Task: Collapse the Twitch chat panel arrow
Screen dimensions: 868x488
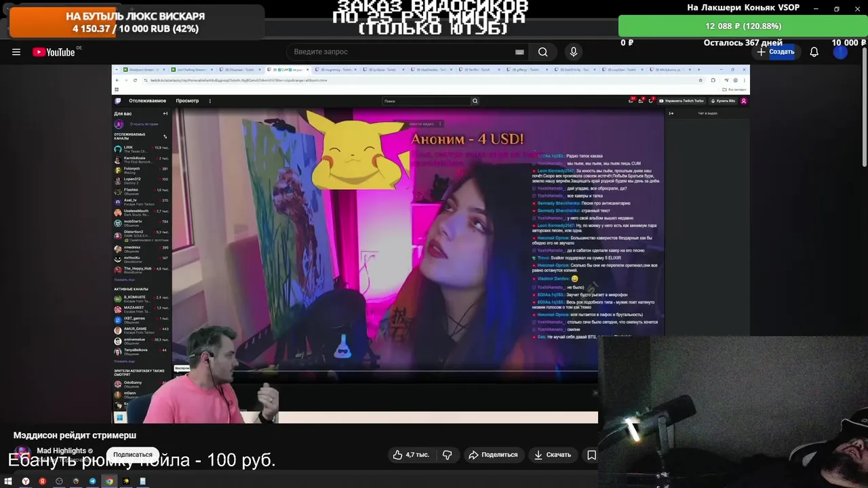Action: pos(671,113)
